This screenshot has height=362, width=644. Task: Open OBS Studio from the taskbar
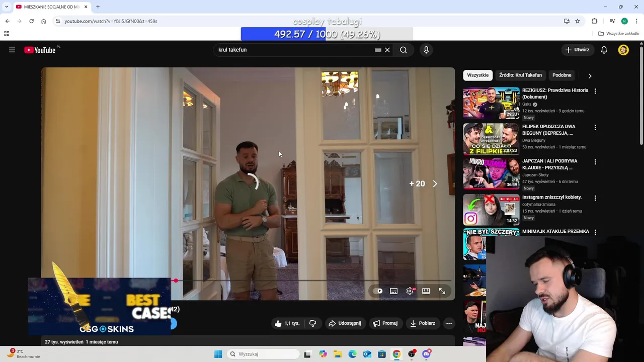pyautogui.click(x=412, y=354)
